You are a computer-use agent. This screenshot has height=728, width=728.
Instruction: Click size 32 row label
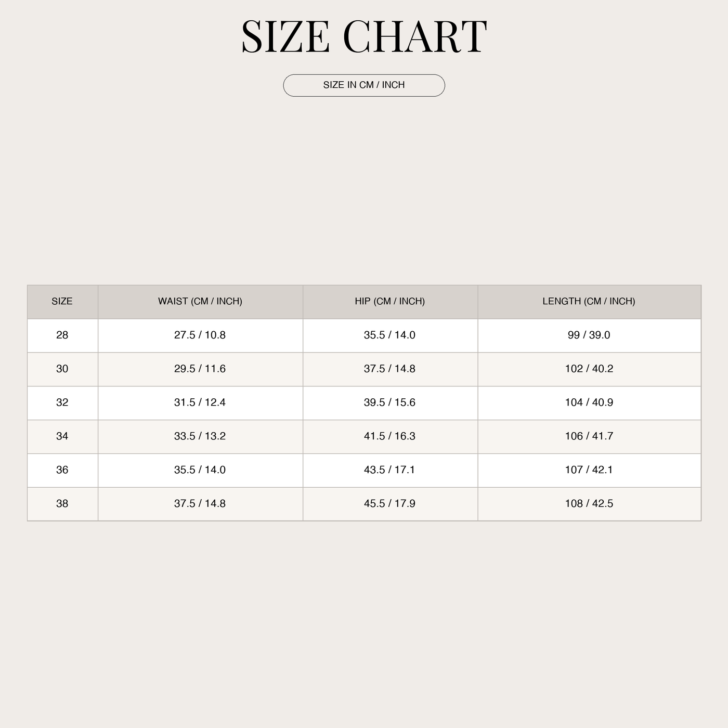pos(62,402)
